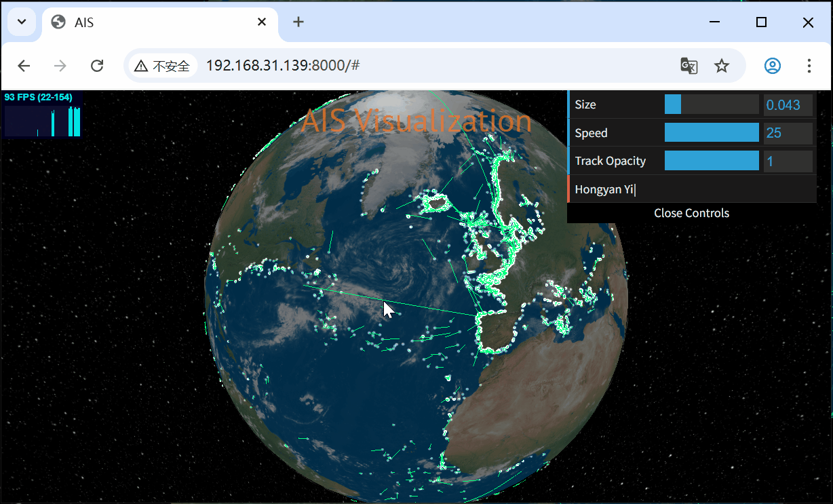833x504 pixels.
Task: Click the browser profile avatar icon
Action: click(x=773, y=66)
